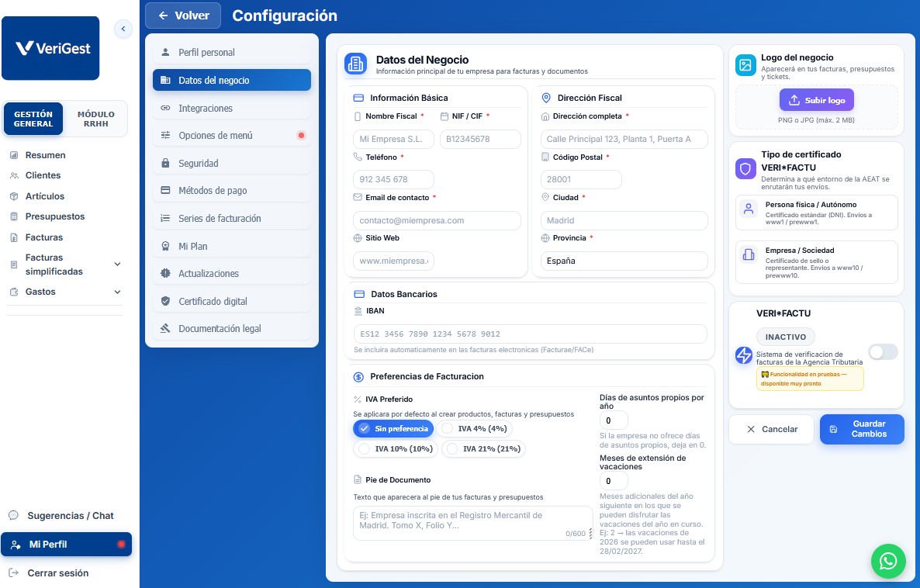This screenshot has width=920, height=588.
Task: Click the Guardar Cambios button
Action: pyautogui.click(x=862, y=429)
